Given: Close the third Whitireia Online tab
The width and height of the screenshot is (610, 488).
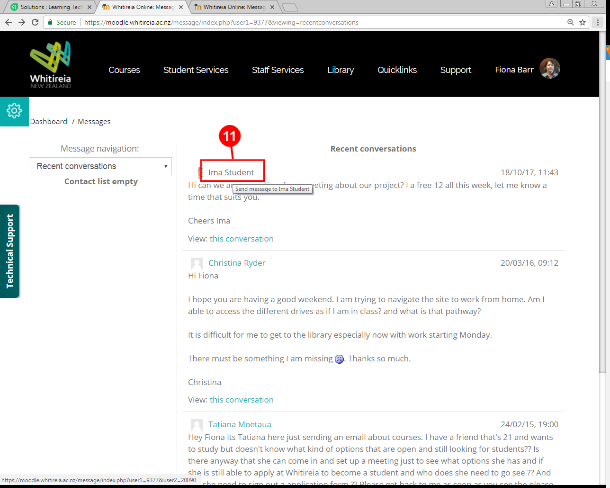Looking at the screenshot, I should [272, 7].
